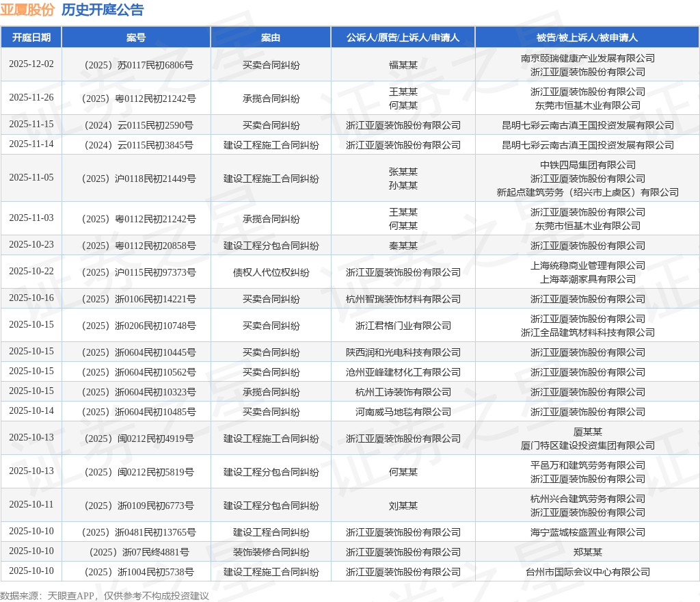Click the date 2025-12-02
700x602 pixels.
pyautogui.click(x=31, y=64)
